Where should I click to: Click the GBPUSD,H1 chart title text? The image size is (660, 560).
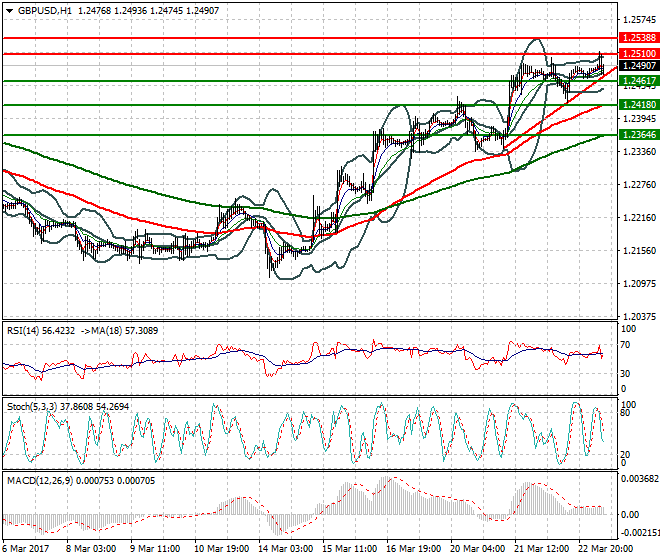[x=45, y=11]
